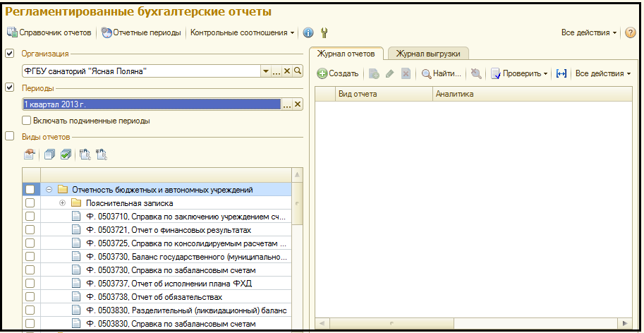Click the magnifier icon in the organization field
Viewport: 644px width, 333px height.
coord(298,71)
